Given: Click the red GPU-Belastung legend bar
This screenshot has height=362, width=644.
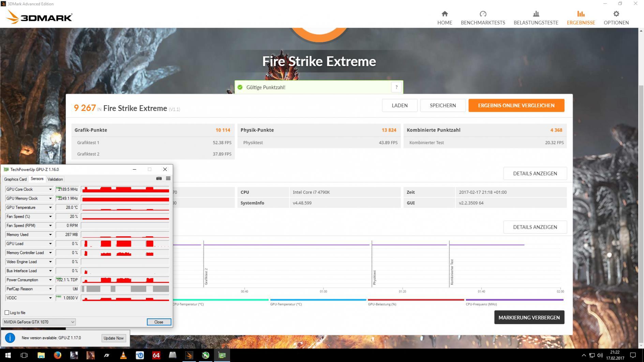Looking at the screenshot, I should (x=416, y=300).
